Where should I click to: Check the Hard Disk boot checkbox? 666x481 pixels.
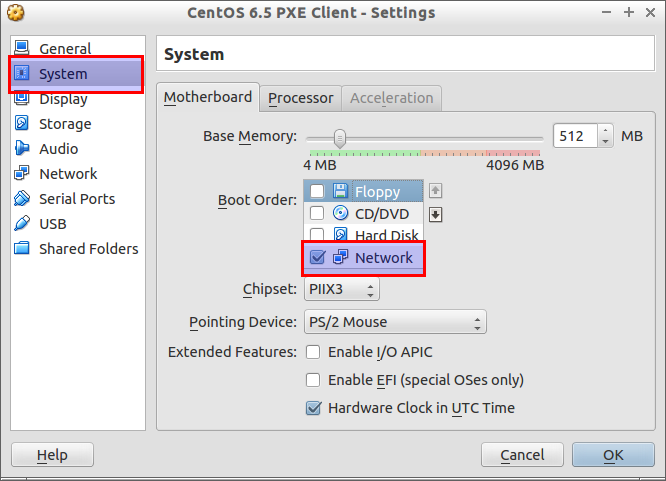(x=317, y=234)
